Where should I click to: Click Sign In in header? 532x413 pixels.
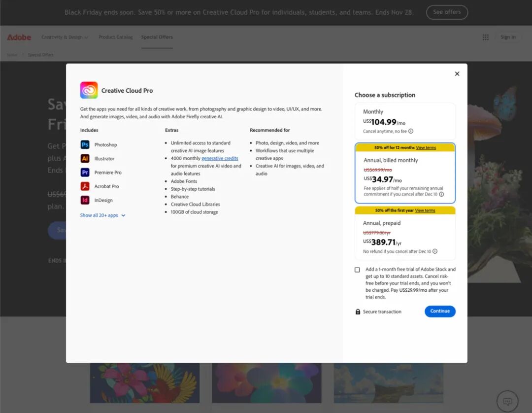[508, 37]
